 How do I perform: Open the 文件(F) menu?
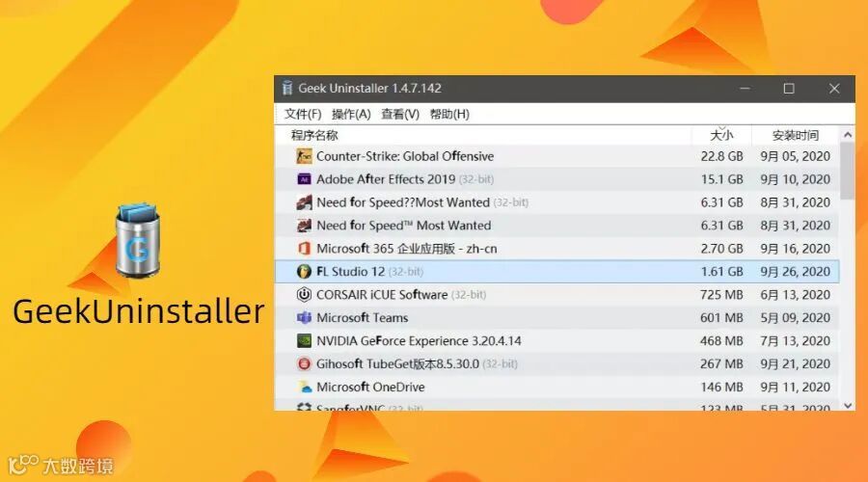[303, 114]
